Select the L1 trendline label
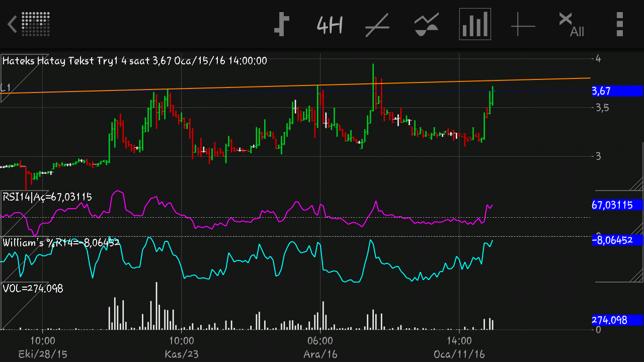644x362 pixels. [6, 87]
